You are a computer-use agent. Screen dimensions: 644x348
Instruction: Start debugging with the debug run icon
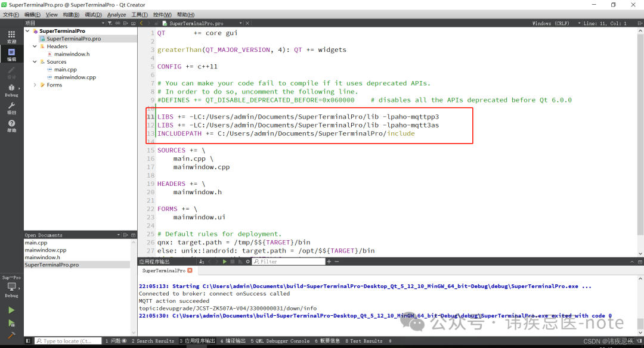11,324
